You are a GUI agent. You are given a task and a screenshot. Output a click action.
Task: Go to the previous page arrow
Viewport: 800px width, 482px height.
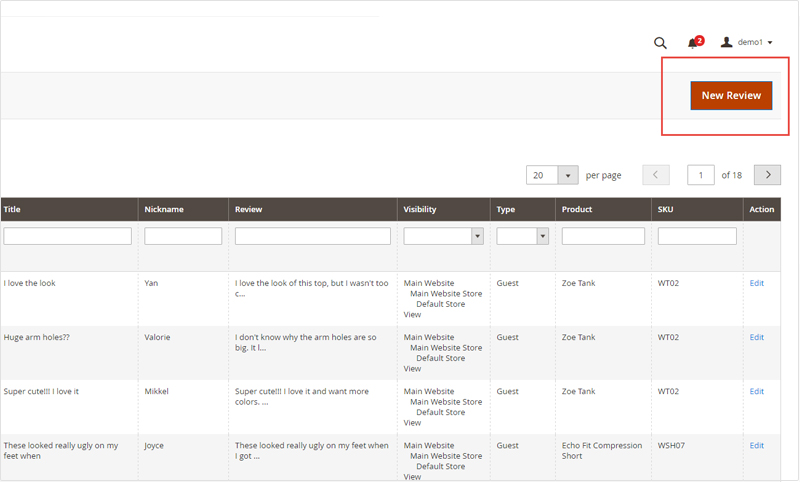pos(656,175)
